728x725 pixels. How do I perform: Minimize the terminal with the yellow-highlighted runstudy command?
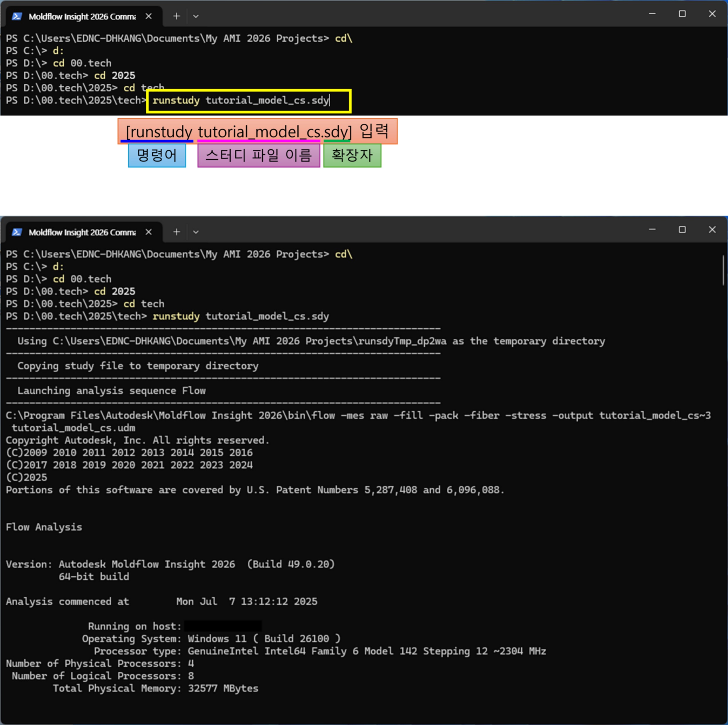(x=652, y=14)
